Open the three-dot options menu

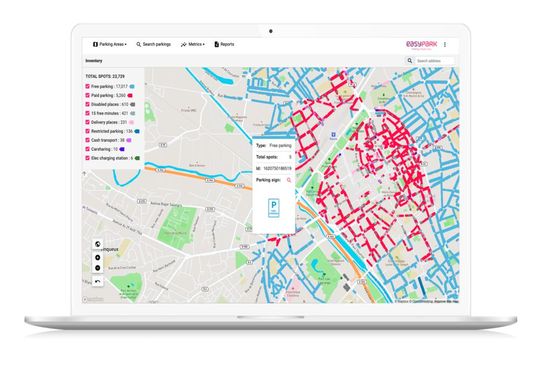(445, 44)
